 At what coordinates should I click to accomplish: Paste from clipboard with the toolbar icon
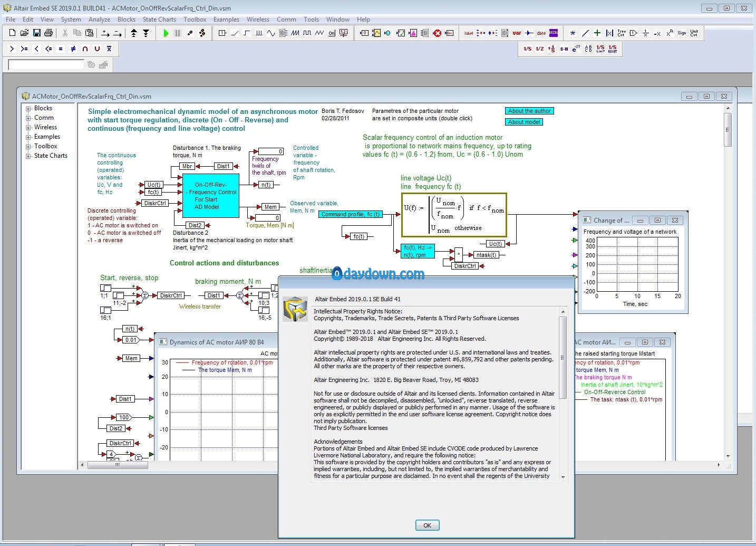click(x=89, y=33)
